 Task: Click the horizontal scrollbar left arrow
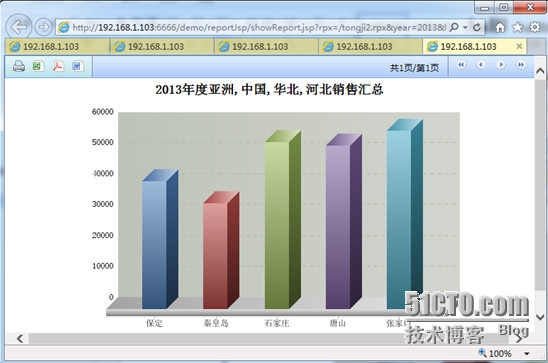click(x=20, y=338)
